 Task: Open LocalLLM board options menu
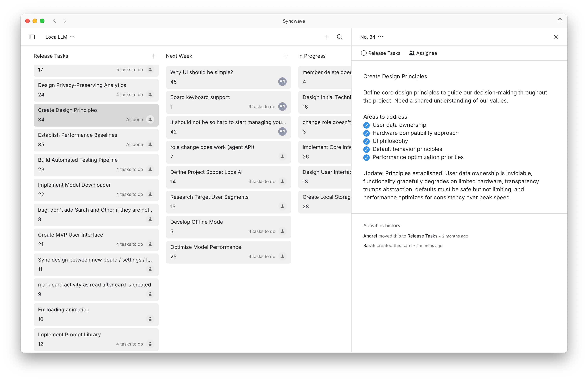click(72, 37)
